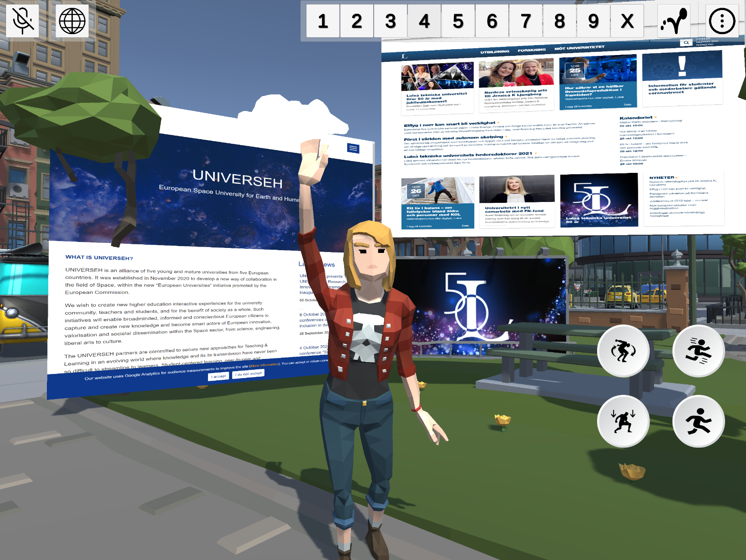Open 'Hur säkrar vi en hållbar livsmedelsproduktion' card
Viewport: 746px width, 560px height.
point(598,82)
